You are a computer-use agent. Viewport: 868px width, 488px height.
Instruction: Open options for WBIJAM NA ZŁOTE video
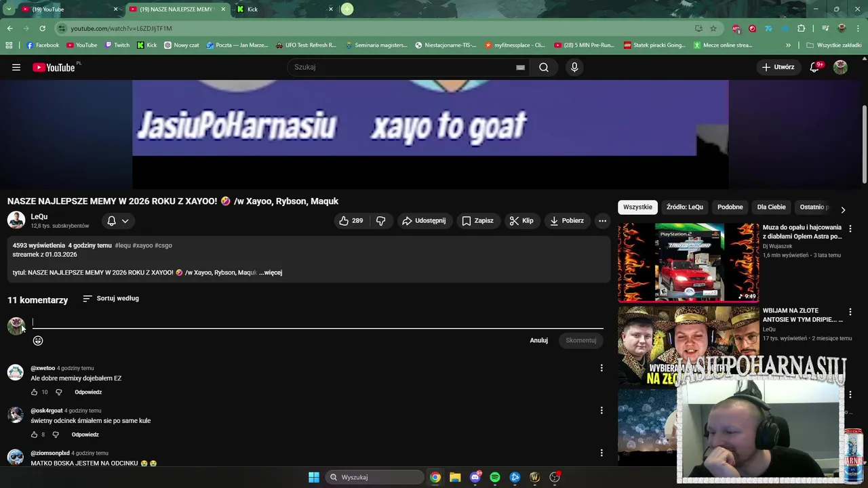point(850,312)
